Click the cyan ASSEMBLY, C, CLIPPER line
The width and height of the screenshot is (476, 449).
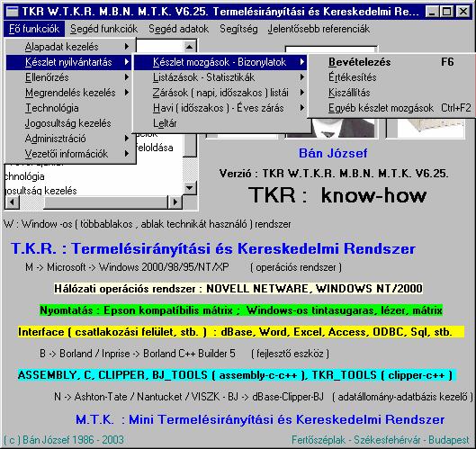pyautogui.click(x=237, y=375)
